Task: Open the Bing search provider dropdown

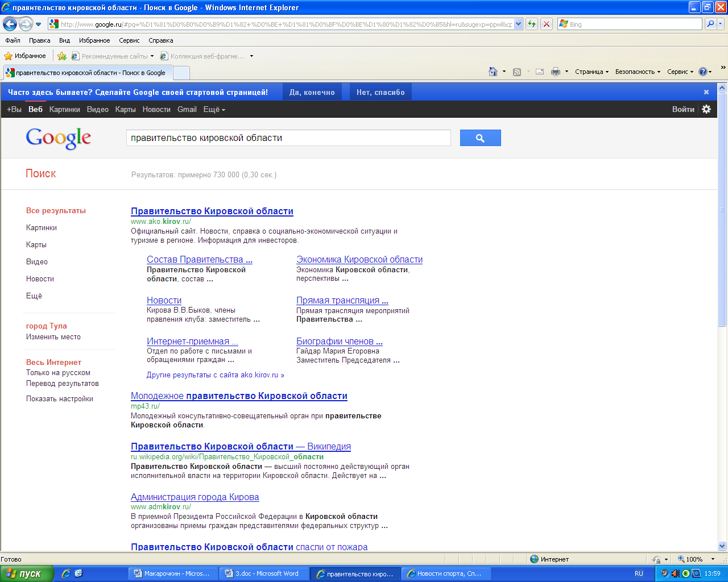Action: pyautogui.click(x=721, y=24)
